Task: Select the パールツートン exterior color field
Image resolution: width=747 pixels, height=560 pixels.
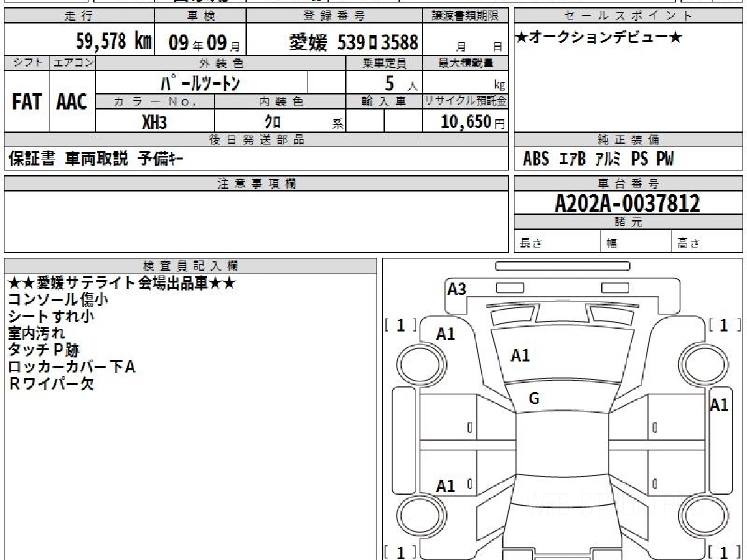Action: click(x=201, y=83)
